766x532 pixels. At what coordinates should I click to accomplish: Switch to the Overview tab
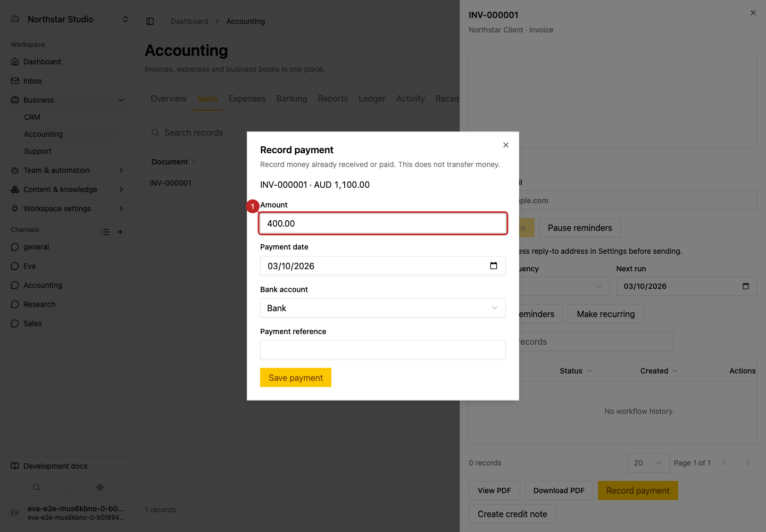pyautogui.click(x=169, y=98)
